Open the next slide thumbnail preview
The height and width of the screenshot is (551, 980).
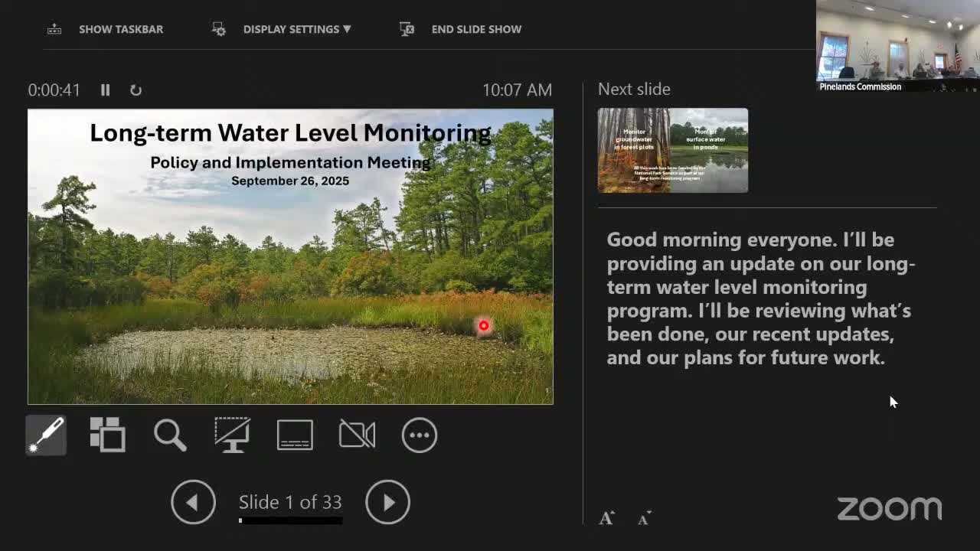tap(672, 151)
